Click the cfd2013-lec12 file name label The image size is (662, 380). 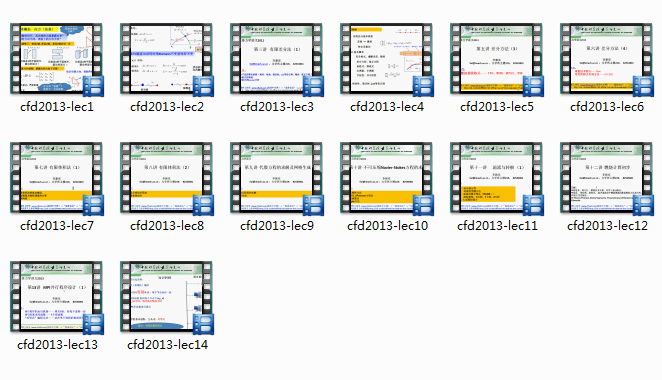coord(607,226)
